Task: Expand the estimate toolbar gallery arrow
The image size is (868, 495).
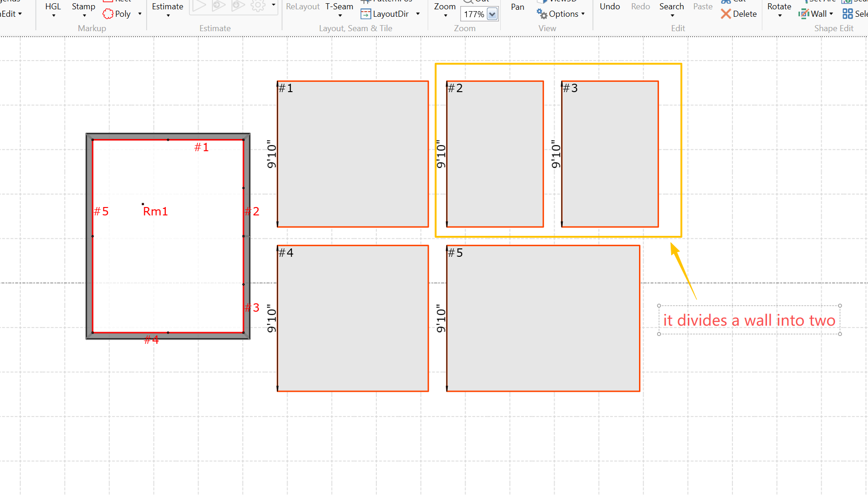Action: (x=274, y=5)
